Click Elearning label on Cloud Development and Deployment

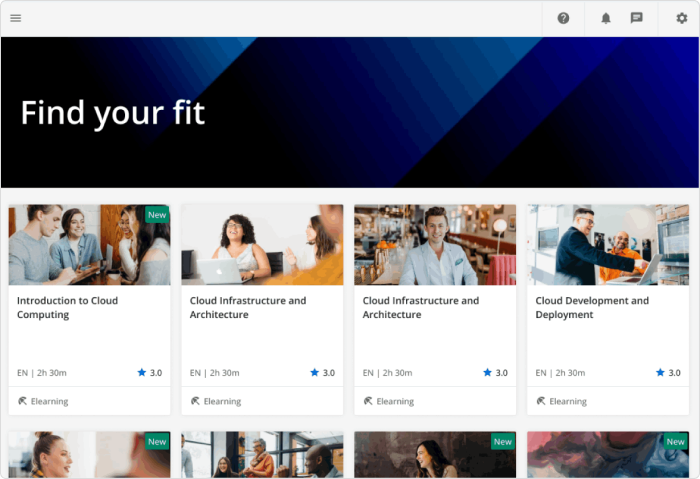click(x=568, y=401)
